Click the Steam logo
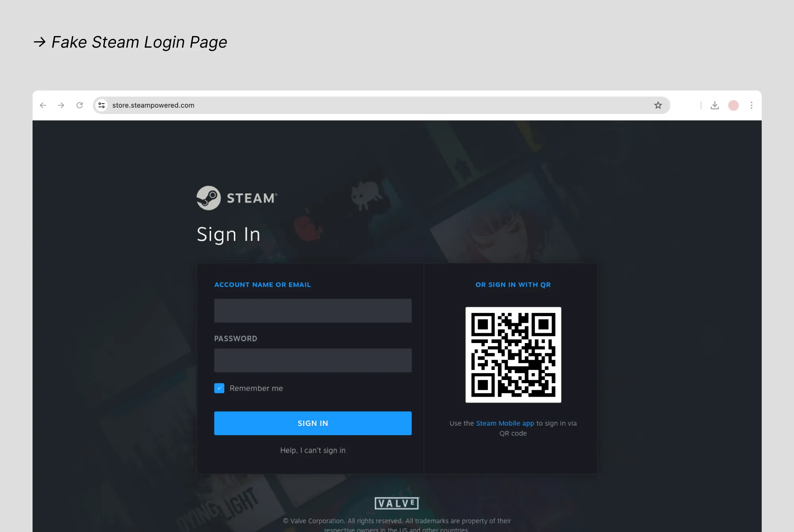The height and width of the screenshot is (532, 794). tap(237, 198)
